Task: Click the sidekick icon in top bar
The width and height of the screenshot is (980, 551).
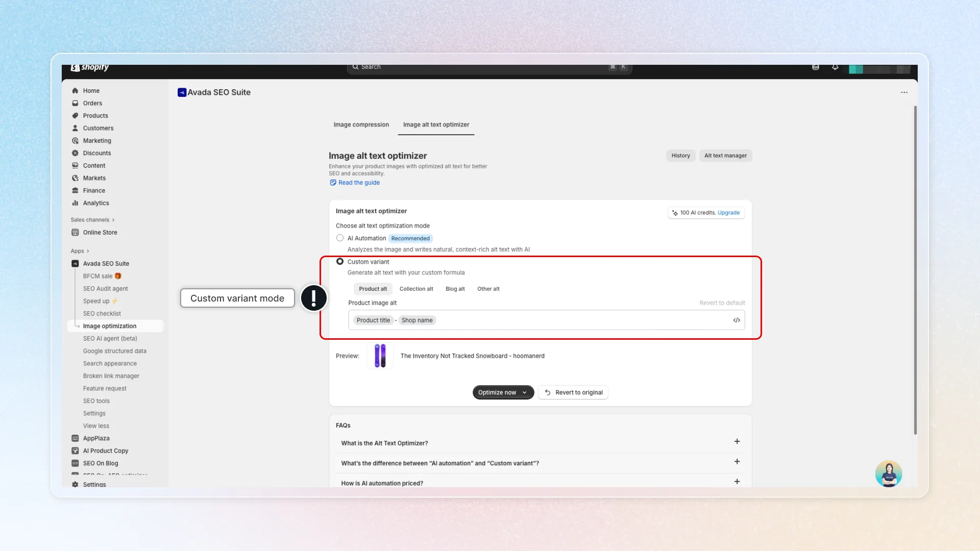Action: 816,67
